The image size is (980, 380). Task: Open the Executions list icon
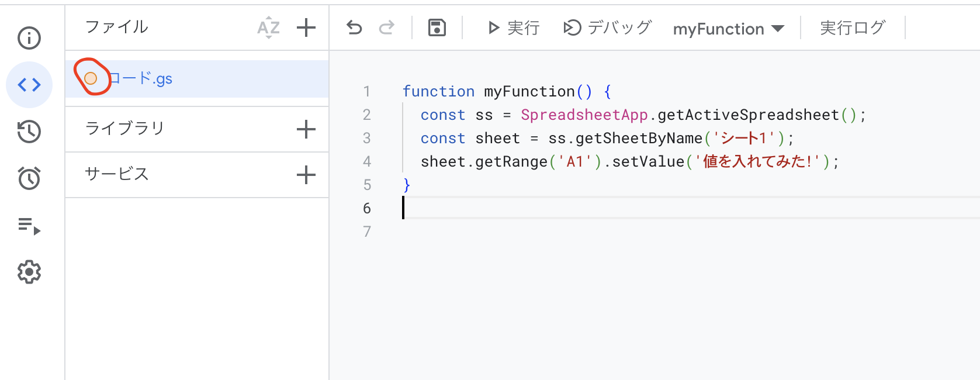click(x=29, y=225)
